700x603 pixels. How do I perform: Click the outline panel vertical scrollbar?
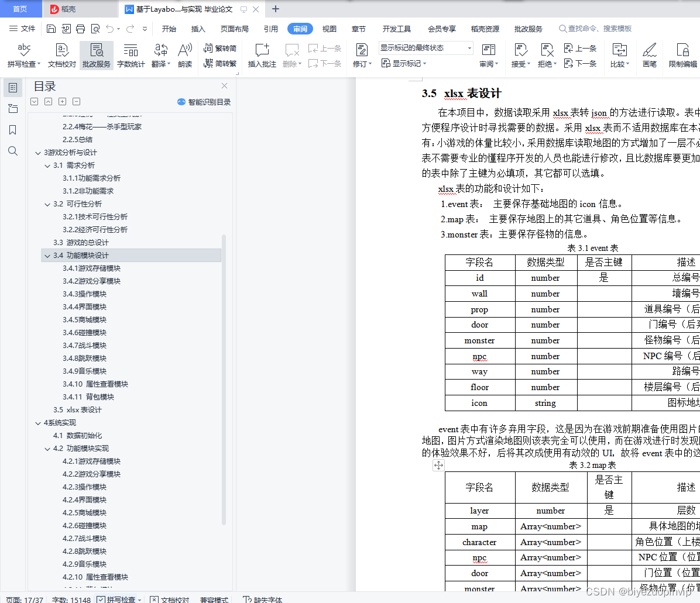[224, 379]
